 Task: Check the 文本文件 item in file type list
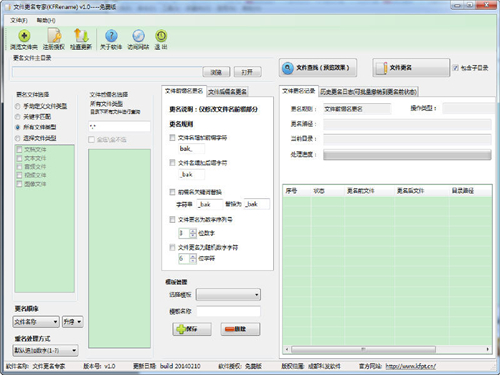(x=20, y=158)
